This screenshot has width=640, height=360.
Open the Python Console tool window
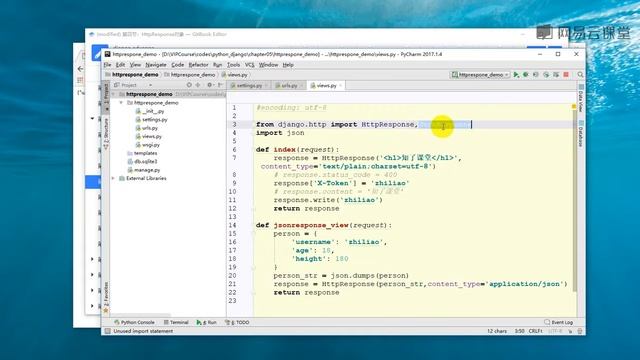click(x=134, y=322)
